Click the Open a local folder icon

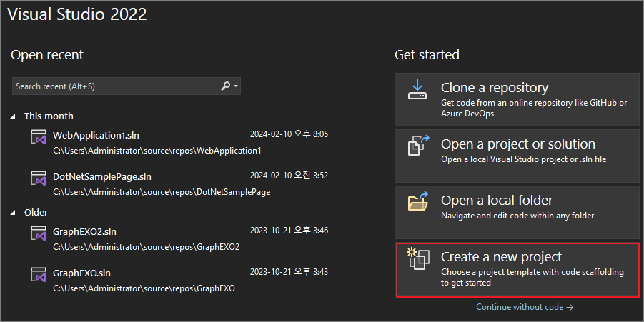tap(418, 201)
